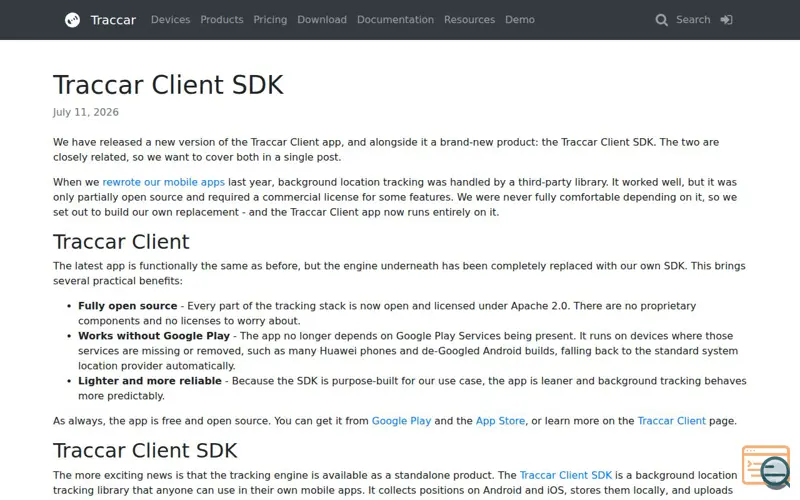
Task: Click the Traccar logo icon
Action: (72, 20)
